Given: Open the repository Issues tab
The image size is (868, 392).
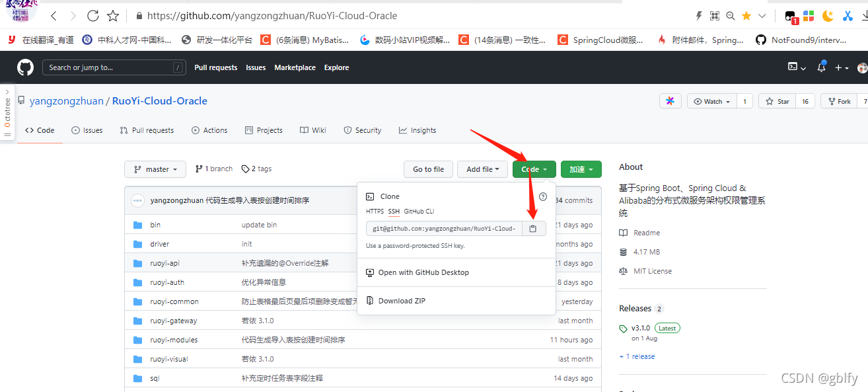Looking at the screenshot, I should tap(87, 130).
